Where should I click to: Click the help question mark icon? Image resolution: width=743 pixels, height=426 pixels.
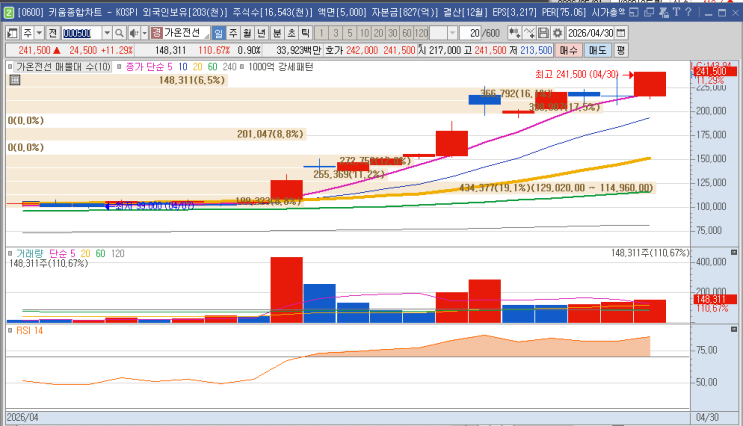689,12
